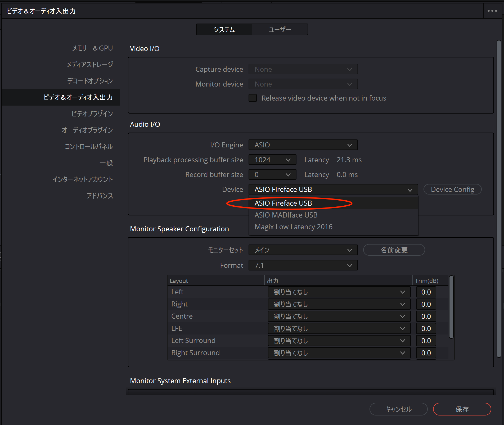The image size is (504, 425).
Task: Choose Magix Low Latency 2016 device
Action: 293,227
